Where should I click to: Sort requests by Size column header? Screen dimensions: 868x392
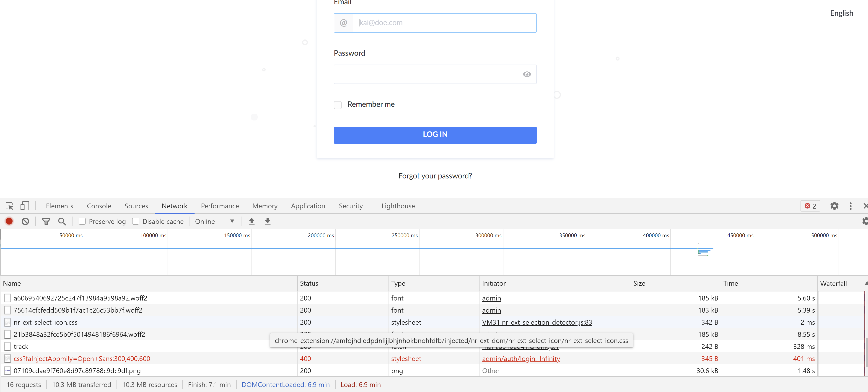(675, 283)
